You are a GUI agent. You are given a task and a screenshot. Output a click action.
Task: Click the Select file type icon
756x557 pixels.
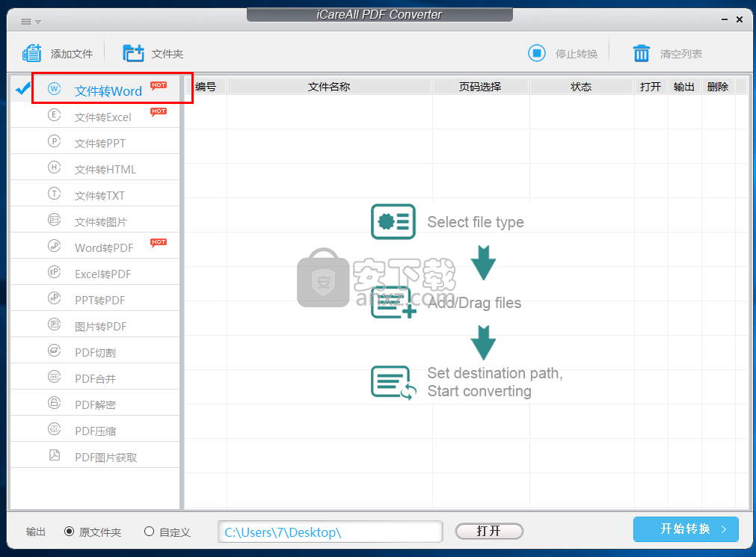[x=393, y=222]
